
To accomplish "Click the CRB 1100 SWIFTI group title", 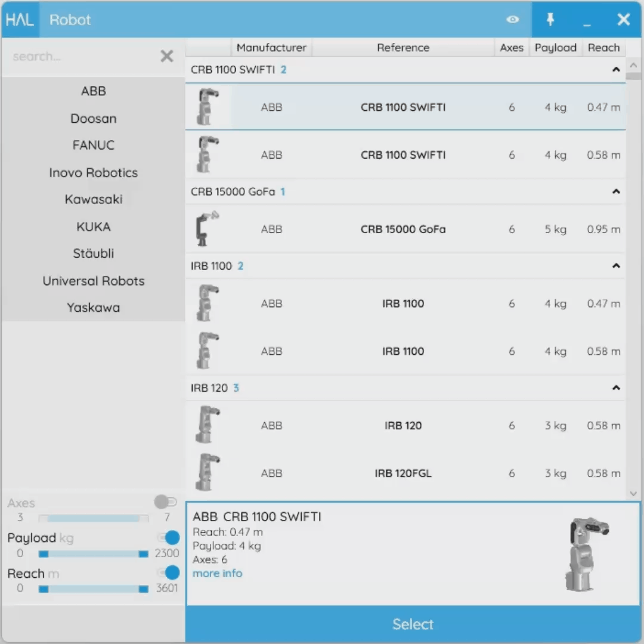I will [x=233, y=69].
